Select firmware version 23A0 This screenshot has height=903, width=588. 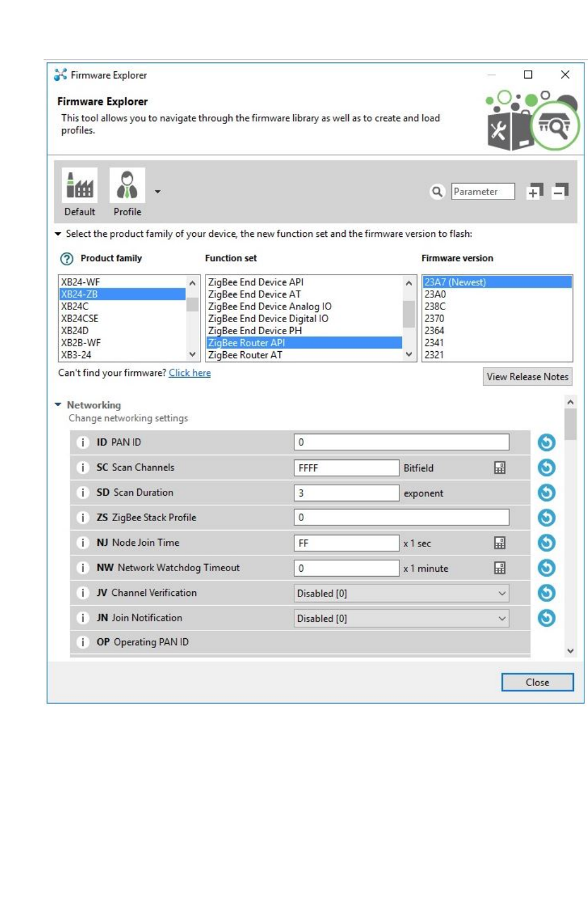tap(497, 294)
